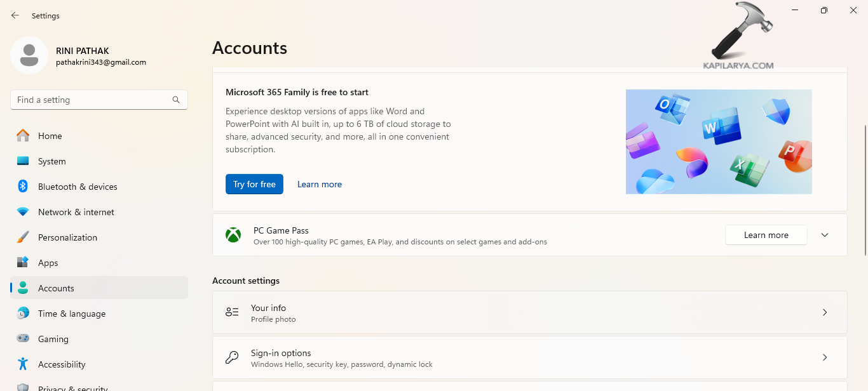The width and height of the screenshot is (868, 391).
Task: Click the Personalization paintbrush icon
Action: click(x=23, y=237)
